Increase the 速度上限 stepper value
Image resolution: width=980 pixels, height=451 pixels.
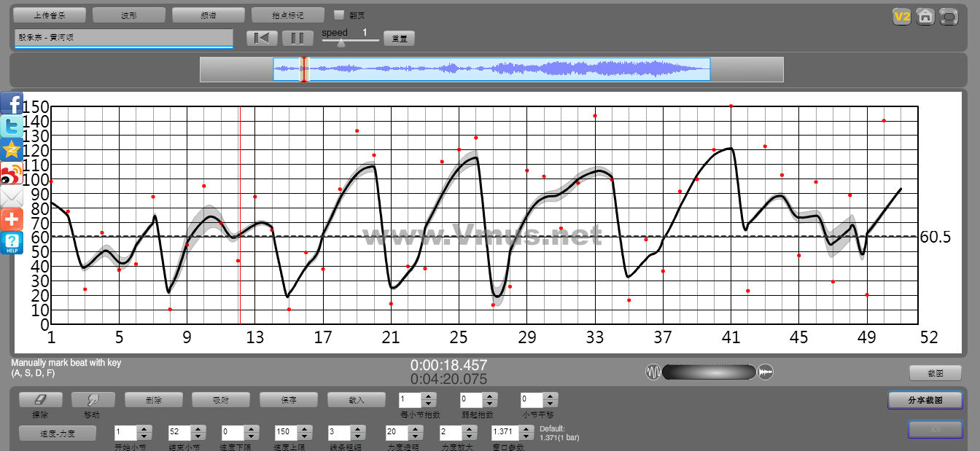[x=303, y=428]
